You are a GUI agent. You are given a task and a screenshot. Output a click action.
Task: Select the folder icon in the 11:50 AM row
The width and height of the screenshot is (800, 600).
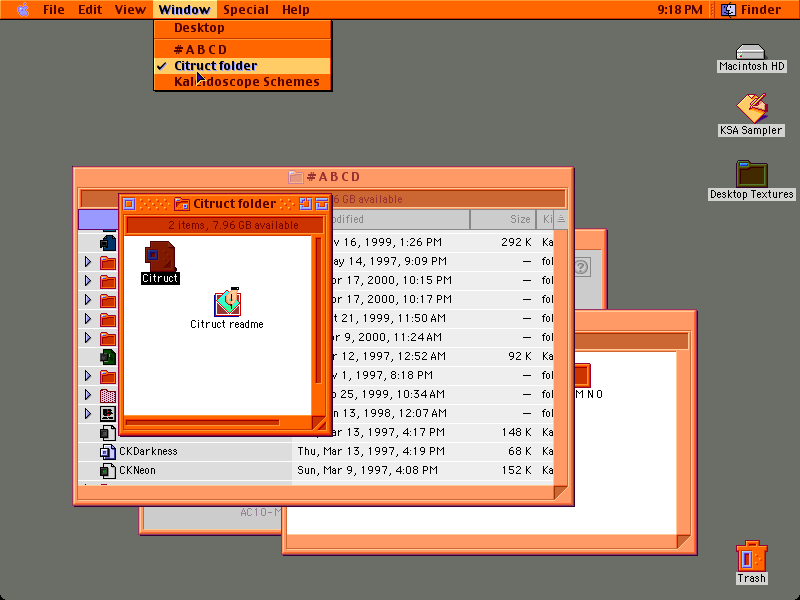[108, 319]
